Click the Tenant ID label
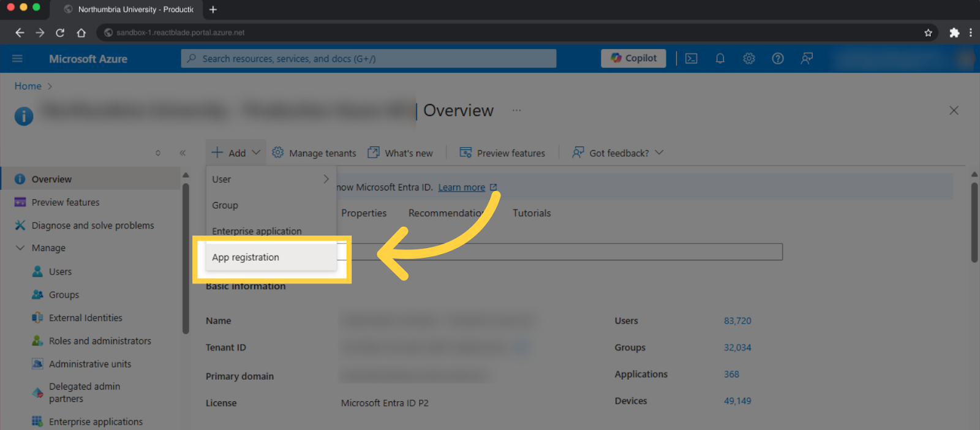 [x=225, y=347]
